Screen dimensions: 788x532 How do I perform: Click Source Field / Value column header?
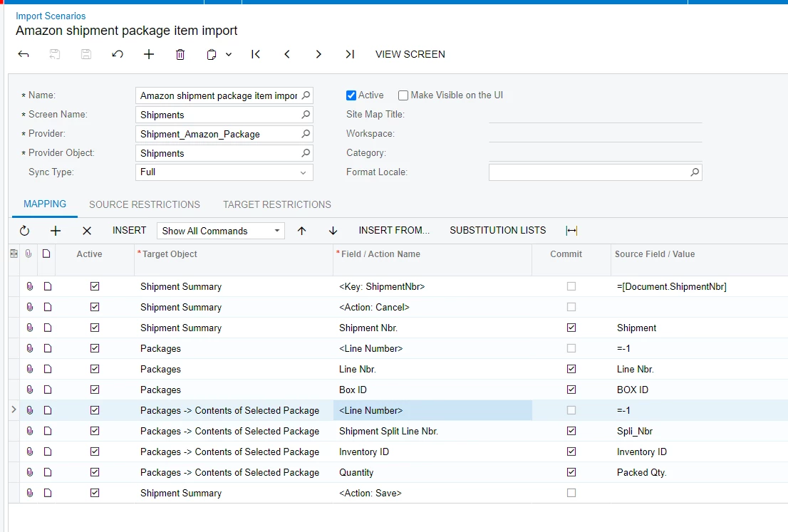(x=654, y=254)
